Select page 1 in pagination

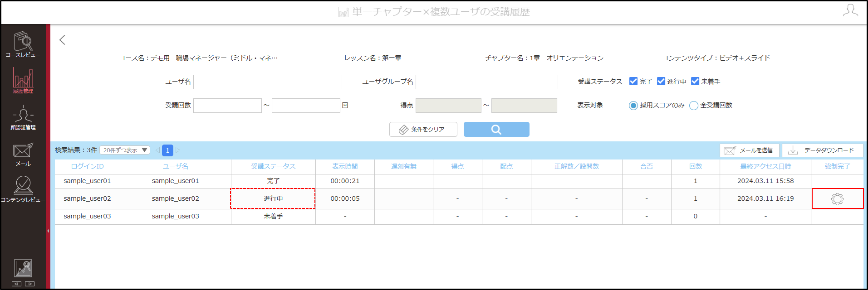tap(167, 150)
